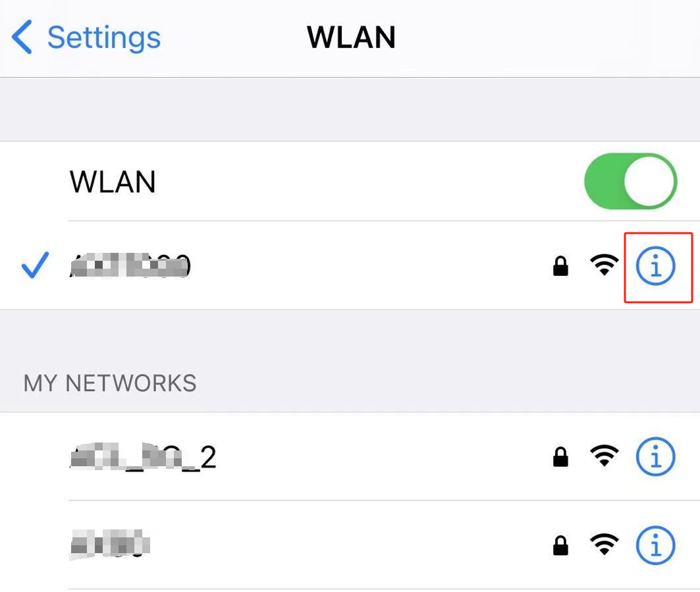Click blurred name of connected network
The image size is (700, 592).
130,265
